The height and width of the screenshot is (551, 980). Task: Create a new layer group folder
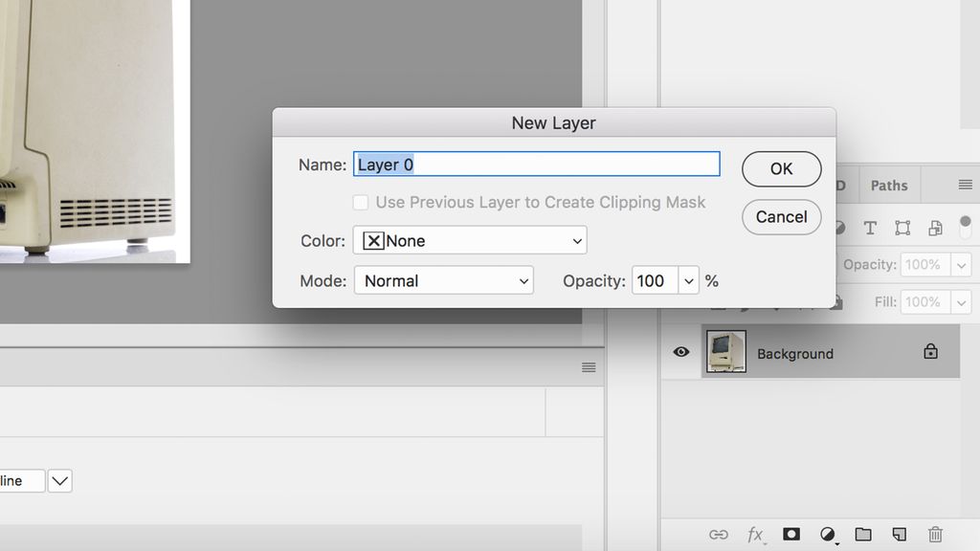click(862, 534)
